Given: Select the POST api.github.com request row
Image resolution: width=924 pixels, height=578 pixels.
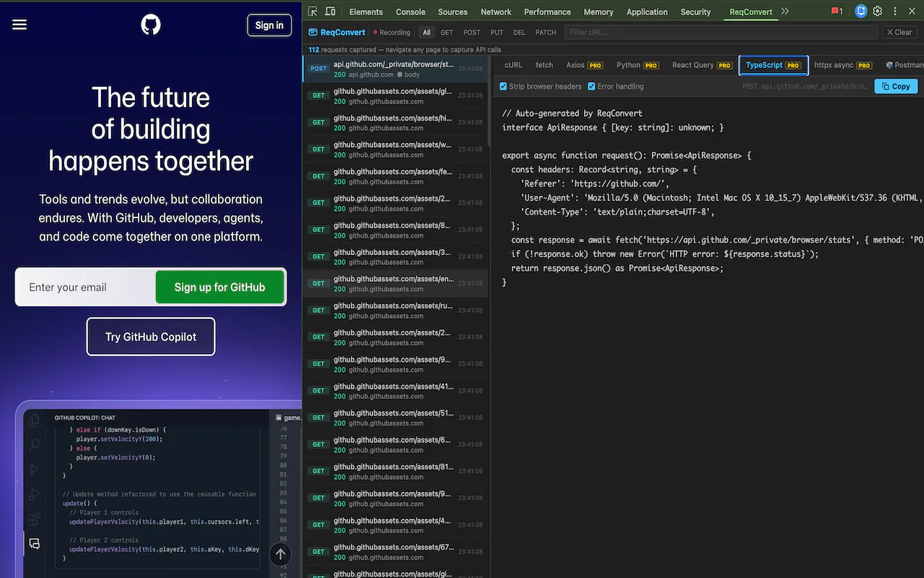Looking at the screenshot, I should (396, 69).
